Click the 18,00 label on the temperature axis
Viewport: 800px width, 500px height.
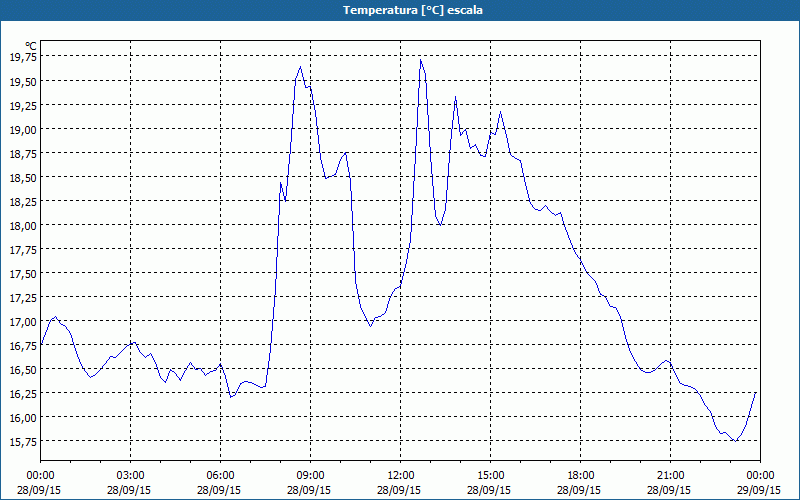click(x=21, y=226)
